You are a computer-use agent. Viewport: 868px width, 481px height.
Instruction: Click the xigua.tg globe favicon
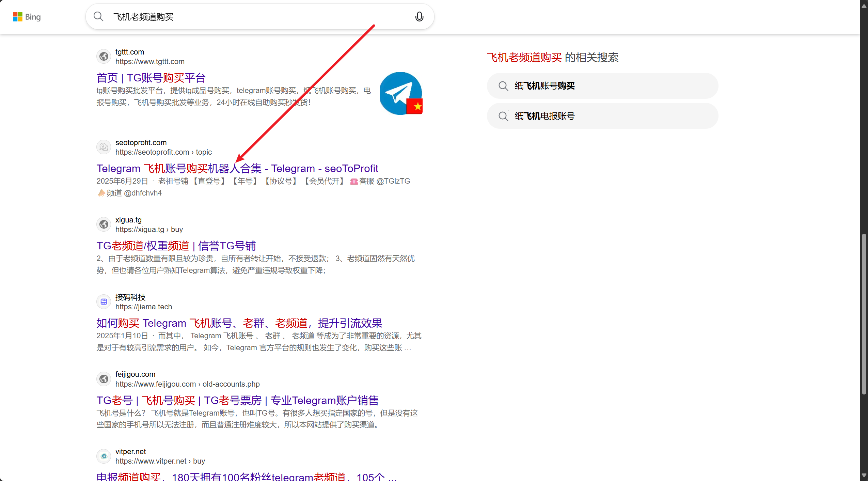pos(104,224)
